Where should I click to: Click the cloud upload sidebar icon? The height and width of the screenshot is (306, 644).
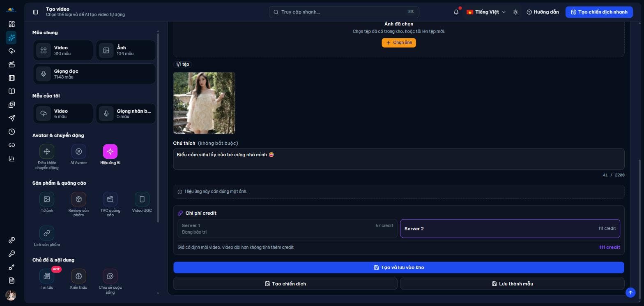pos(11,51)
